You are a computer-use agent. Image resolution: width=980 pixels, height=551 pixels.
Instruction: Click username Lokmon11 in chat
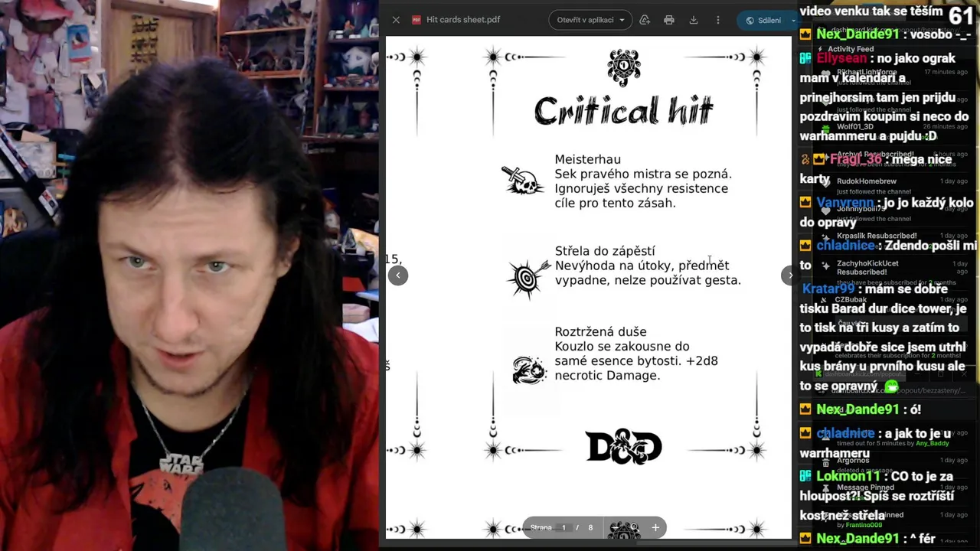[x=848, y=476]
